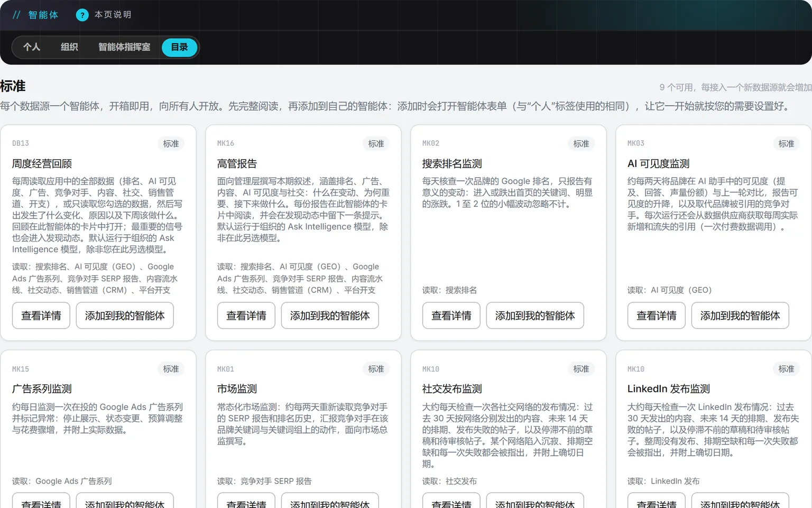Click the 标准 badge on the 高管报告 card
This screenshot has height=508, width=812.
click(x=376, y=144)
